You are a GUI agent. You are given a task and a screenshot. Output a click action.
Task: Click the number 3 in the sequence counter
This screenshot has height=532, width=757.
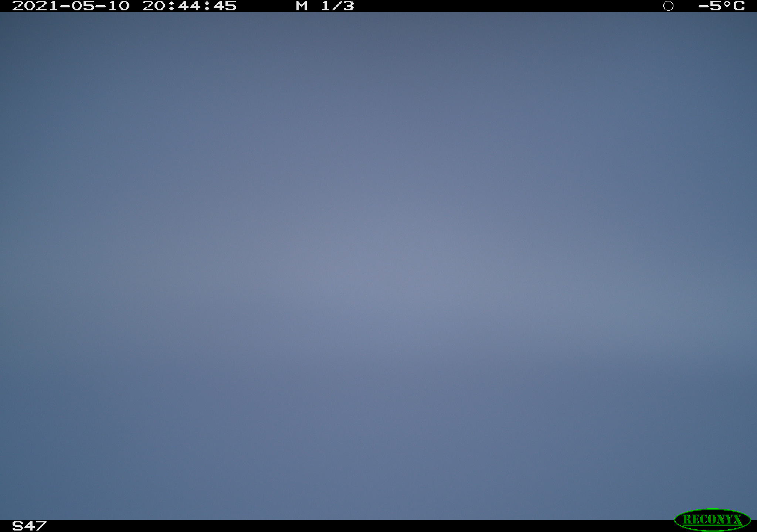pyautogui.click(x=349, y=6)
